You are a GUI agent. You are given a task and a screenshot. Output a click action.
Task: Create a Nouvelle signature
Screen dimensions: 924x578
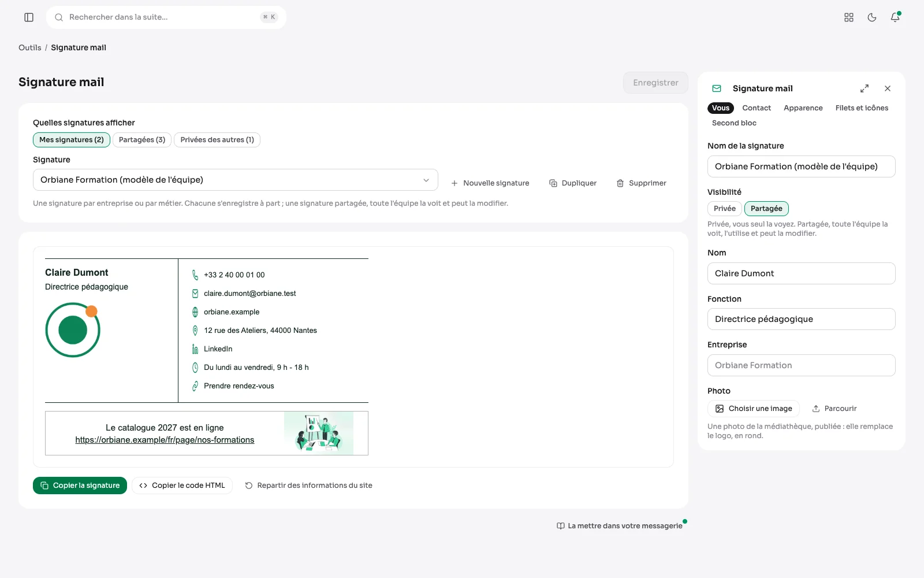tap(490, 183)
